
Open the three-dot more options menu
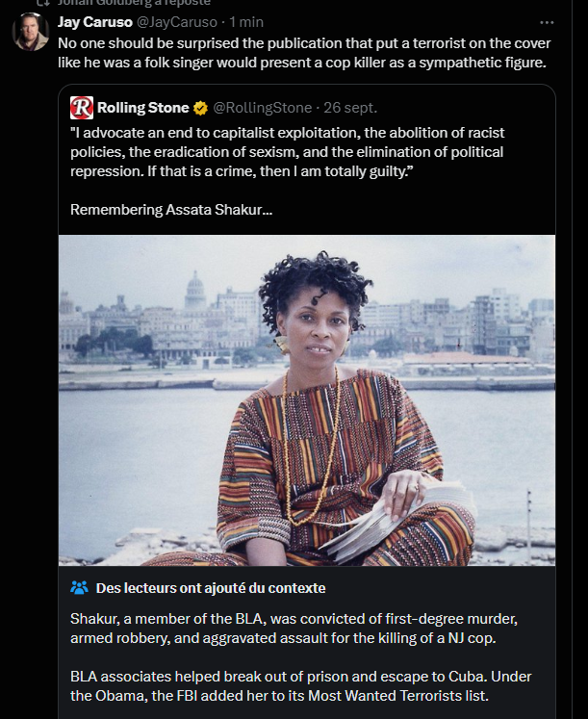tap(547, 21)
